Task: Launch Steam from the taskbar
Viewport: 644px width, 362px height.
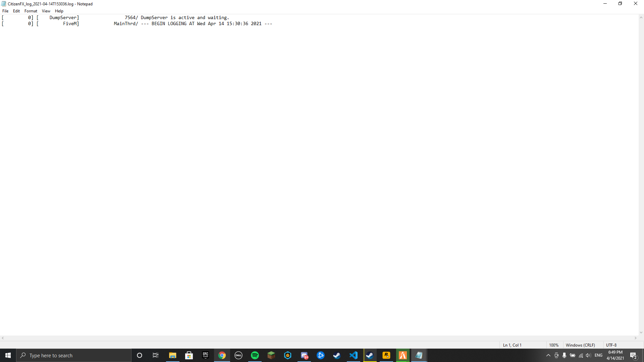Action: [x=337, y=355]
